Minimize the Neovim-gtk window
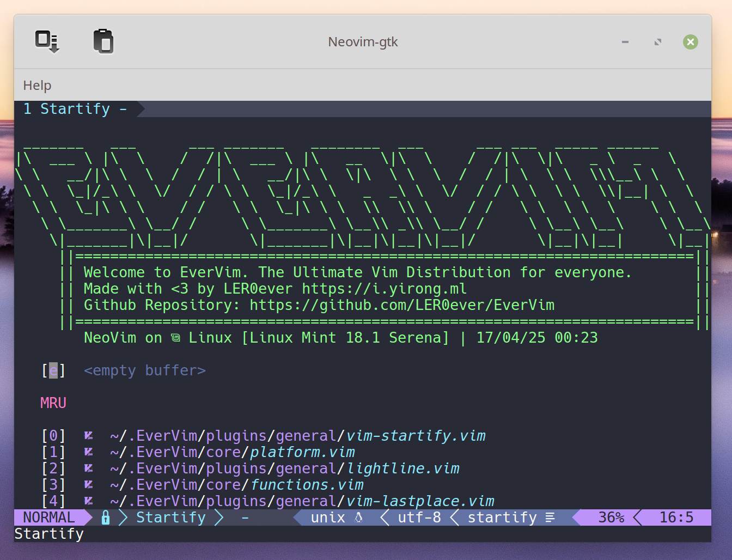 click(x=625, y=42)
